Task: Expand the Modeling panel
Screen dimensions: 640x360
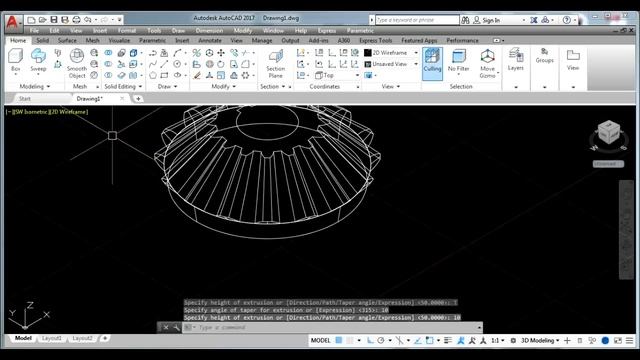Action: pos(35,87)
